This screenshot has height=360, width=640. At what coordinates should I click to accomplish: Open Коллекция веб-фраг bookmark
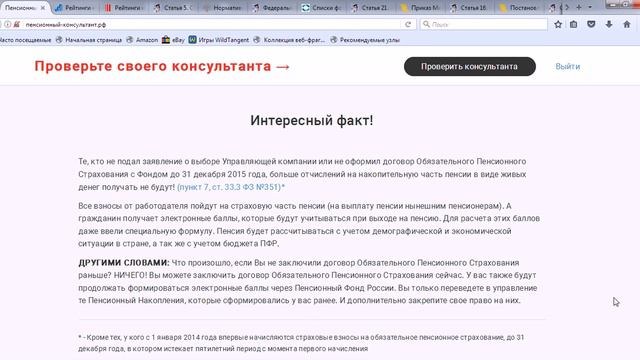pos(289,40)
